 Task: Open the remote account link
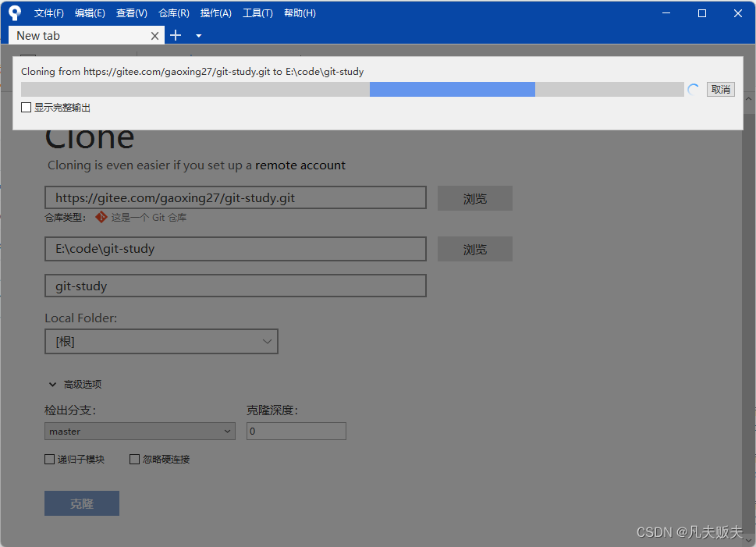300,165
